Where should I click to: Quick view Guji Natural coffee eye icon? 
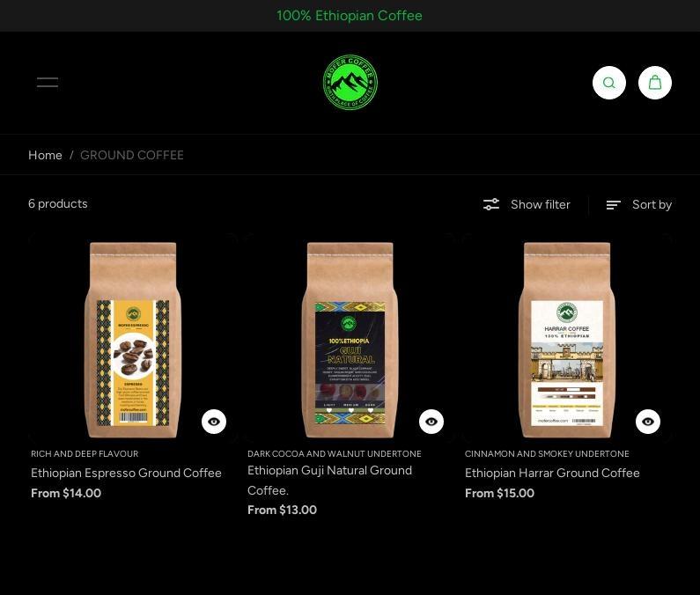click(x=431, y=422)
